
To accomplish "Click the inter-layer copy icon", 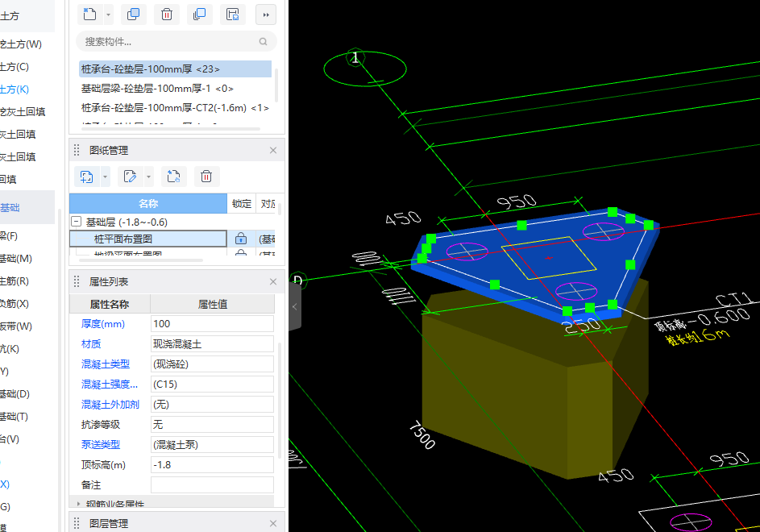I will tap(200, 15).
